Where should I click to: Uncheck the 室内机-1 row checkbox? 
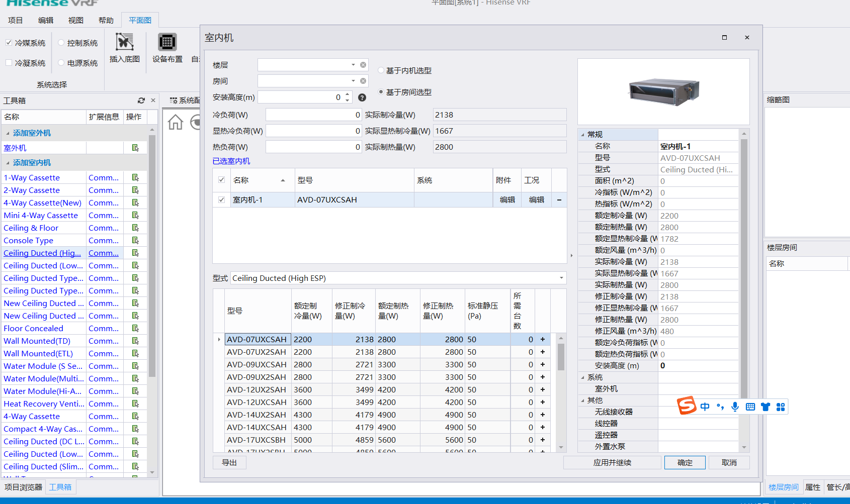click(221, 200)
